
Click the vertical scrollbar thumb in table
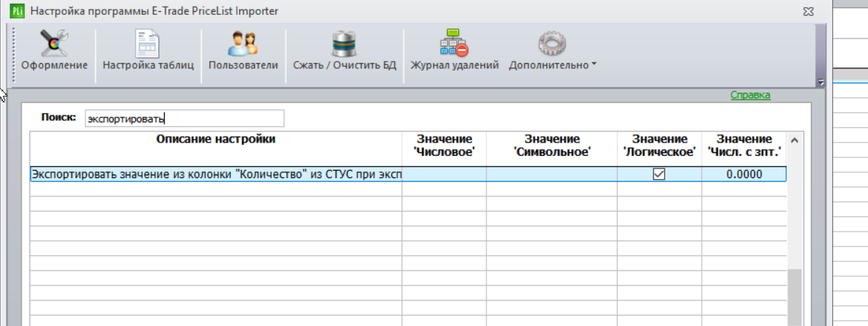tap(794, 298)
